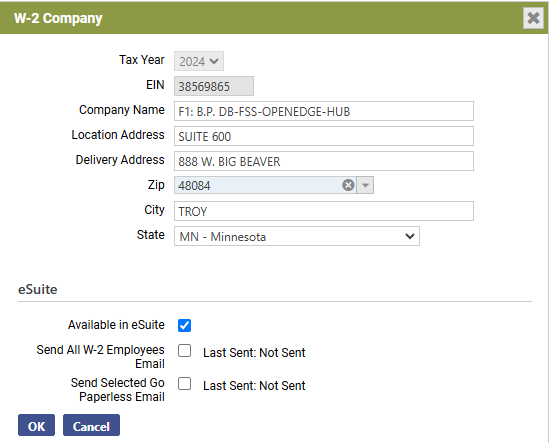549x443 pixels.
Task: Tick the Send Selected Go Paperless Email checkbox
Action: tap(184, 383)
